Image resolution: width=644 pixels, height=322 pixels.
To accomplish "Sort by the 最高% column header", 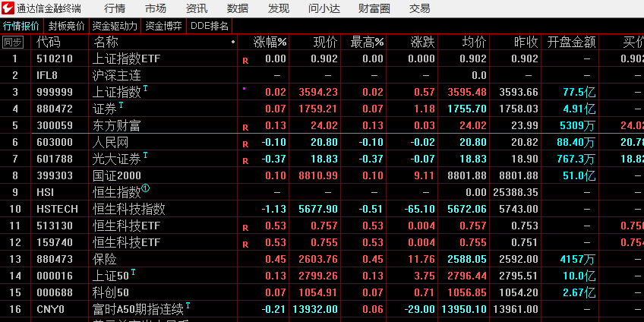I will tap(367, 42).
